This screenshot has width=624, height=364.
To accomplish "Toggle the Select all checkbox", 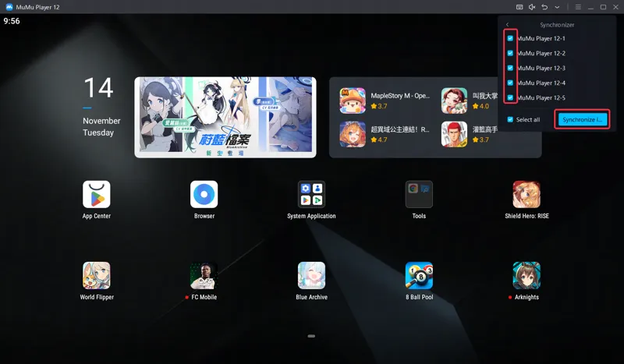I will tap(510, 119).
